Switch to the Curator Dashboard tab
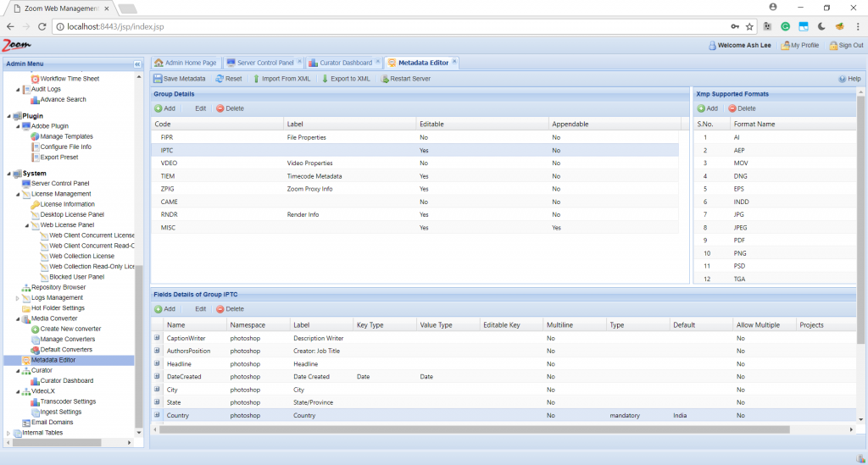 [x=344, y=63]
